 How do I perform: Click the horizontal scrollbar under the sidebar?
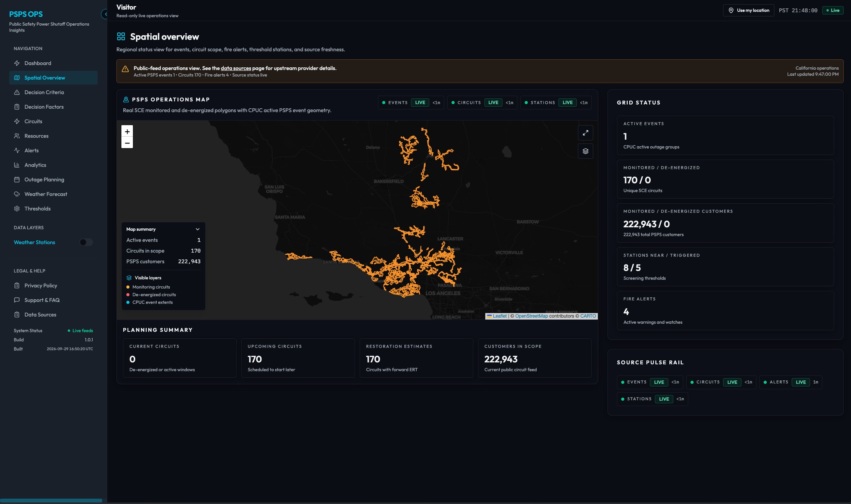pyautogui.click(x=51, y=501)
